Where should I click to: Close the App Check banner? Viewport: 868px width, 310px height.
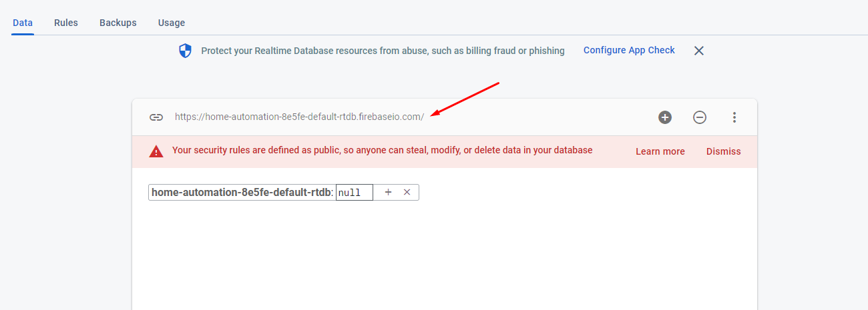[x=699, y=51]
